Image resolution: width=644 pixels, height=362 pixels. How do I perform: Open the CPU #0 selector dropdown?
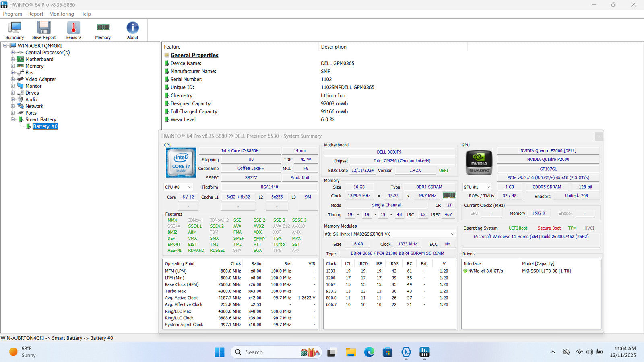click(178, 187)
